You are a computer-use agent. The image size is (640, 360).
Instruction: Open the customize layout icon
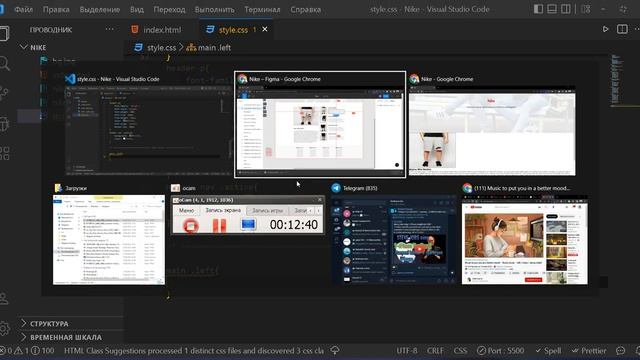[x=586, y=9]
